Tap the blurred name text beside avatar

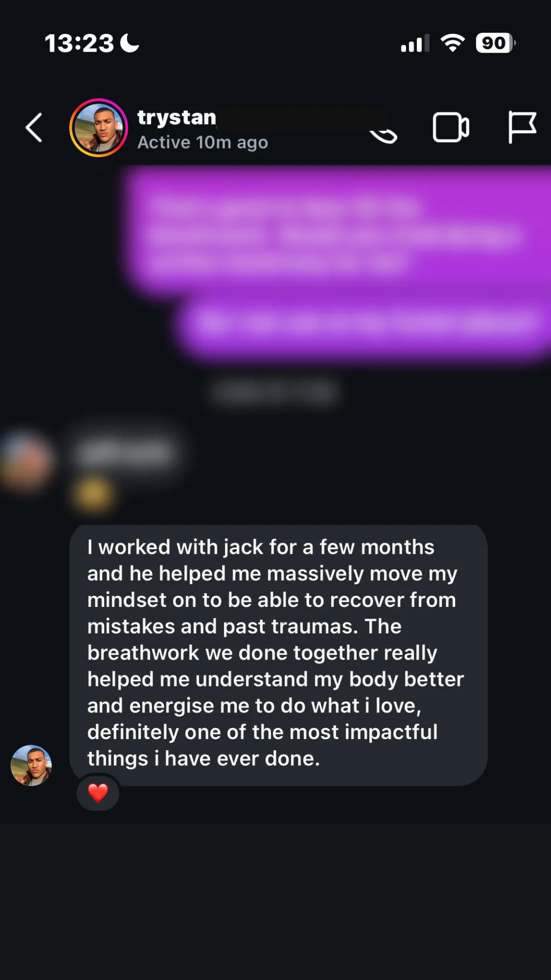click(x=125, y=453)
